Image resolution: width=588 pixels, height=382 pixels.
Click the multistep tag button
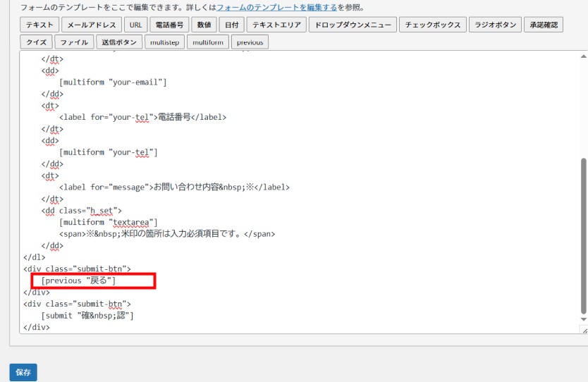point(164,42)
